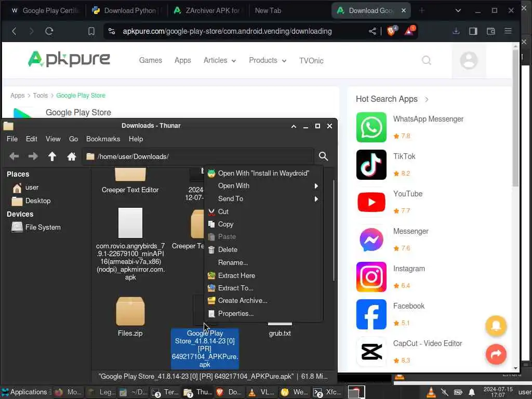Open browser hamburger menu

click(508, 31)
